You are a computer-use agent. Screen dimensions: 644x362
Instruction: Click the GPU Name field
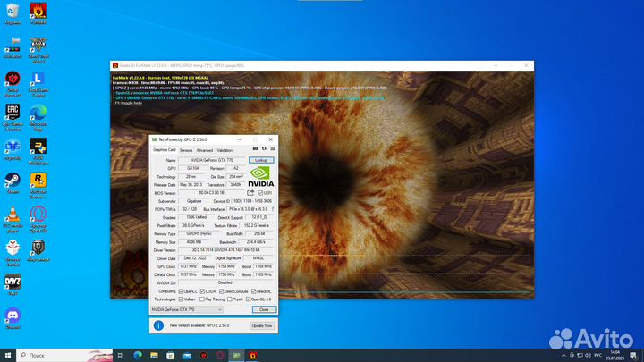tap(211, 160)
